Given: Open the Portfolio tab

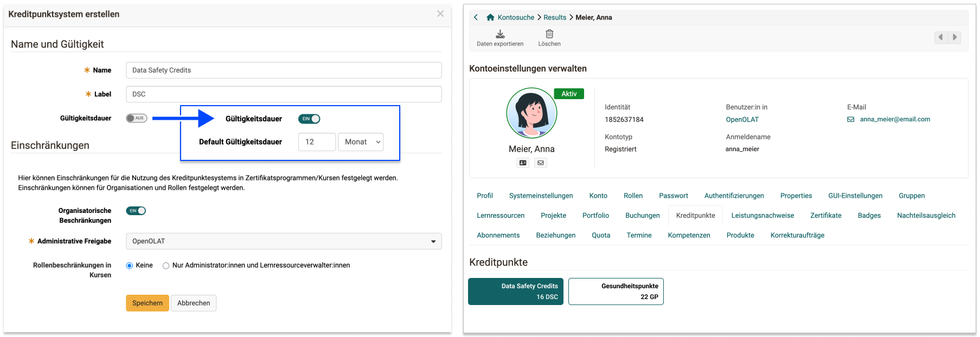Looking at the screenshot, I should click(595, 216).
